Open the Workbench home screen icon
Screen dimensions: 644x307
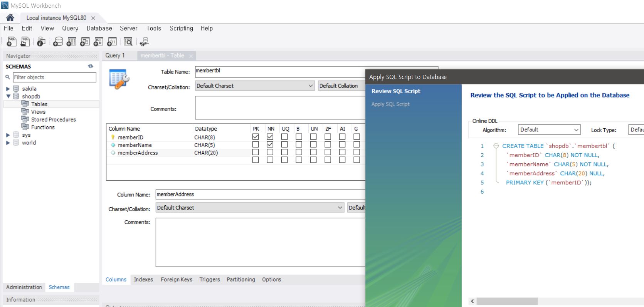coord(10,17)
